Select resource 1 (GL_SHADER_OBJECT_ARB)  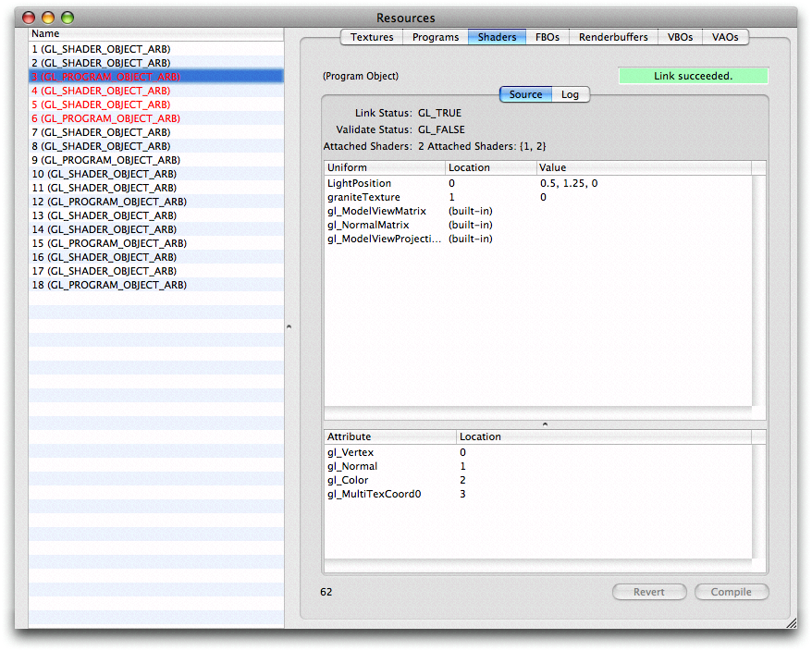(x=102, y=49)
